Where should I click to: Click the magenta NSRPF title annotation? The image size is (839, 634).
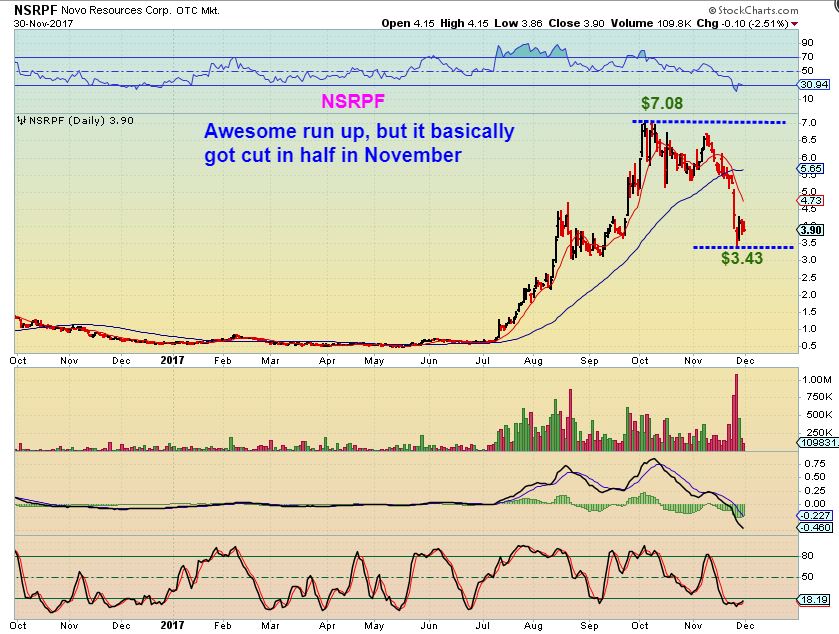tap(353, 101)
